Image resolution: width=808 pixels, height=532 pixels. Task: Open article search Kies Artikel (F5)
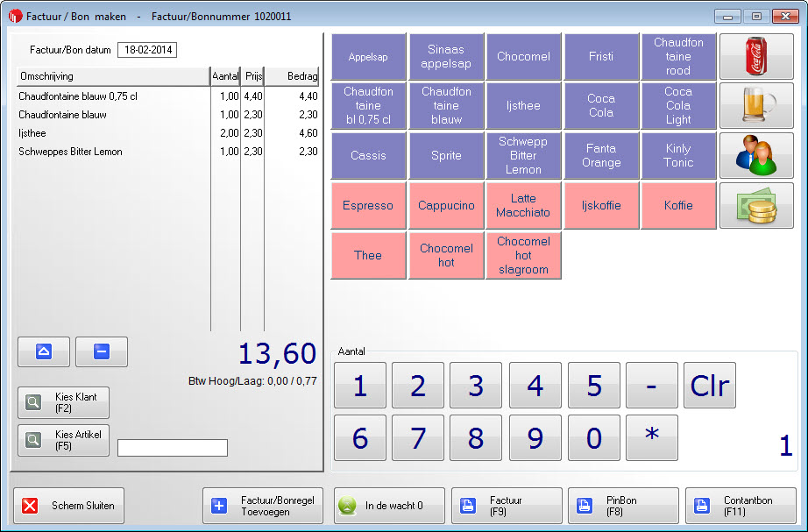tap(63, 440)
